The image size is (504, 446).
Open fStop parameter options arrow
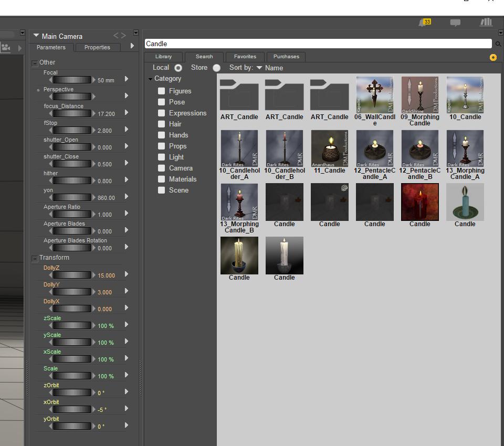pyautogui.click(x=127, y=129)
